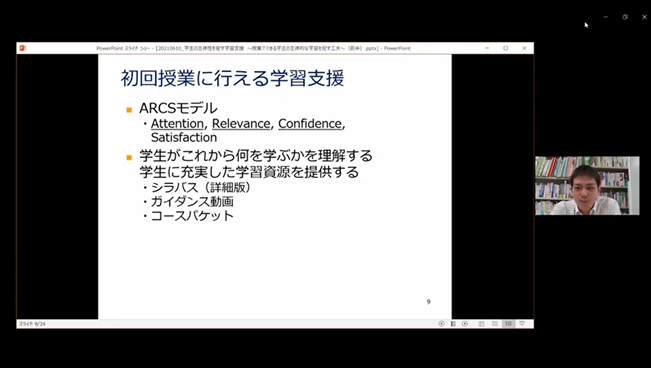Click the PowerPoint logo in the title bar

pyautogui.click(x=23, y=48)
